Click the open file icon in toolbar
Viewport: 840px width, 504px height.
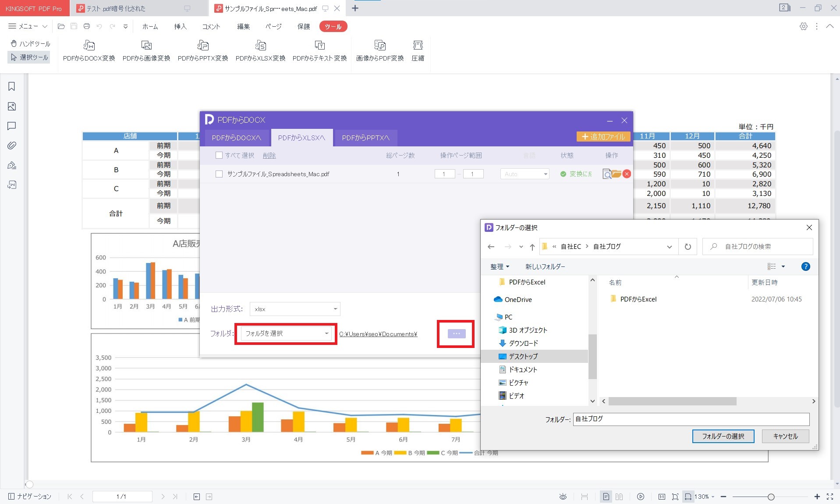(61, 26)
